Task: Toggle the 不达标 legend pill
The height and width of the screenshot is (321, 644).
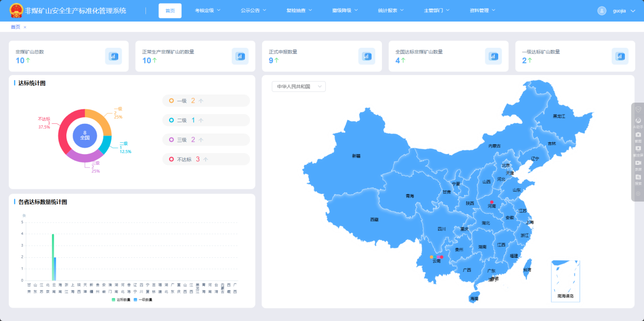Action: point(206,159)
